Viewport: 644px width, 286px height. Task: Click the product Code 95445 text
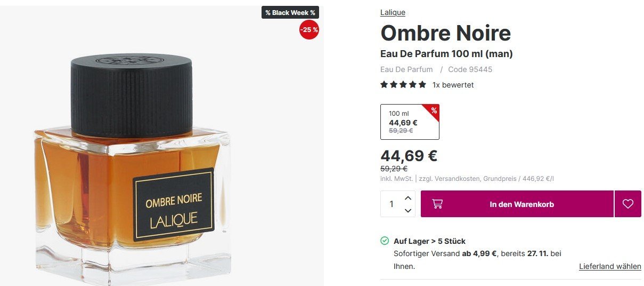470,69
